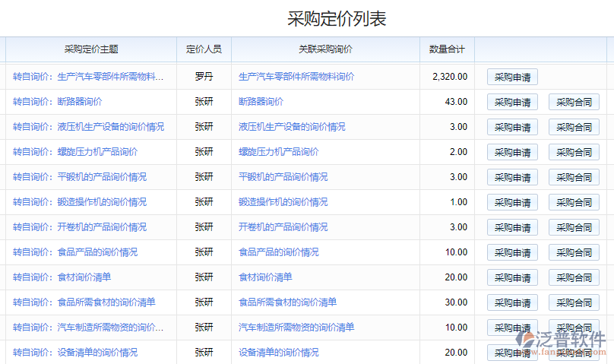The width and height of the screenshot is (614, 364).
Task: Click 采购申请 for 食材询价清单 row
Action: click(512, 277)
